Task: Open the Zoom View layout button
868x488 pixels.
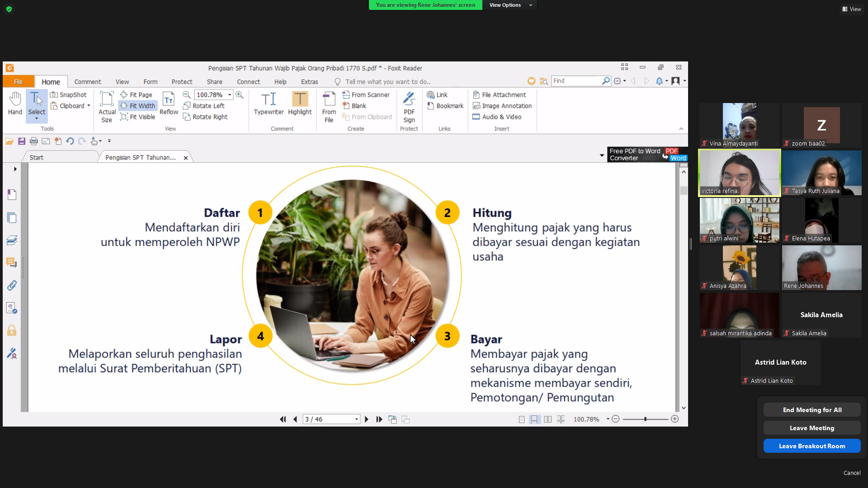Action: pos(852,9)
